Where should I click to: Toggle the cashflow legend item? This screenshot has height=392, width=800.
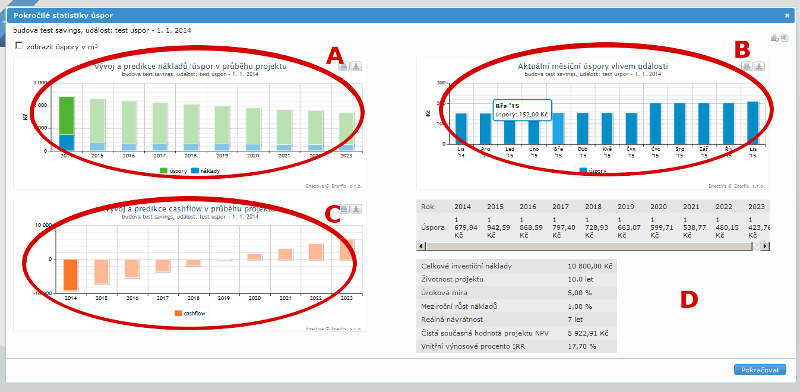tap(190, 313)
